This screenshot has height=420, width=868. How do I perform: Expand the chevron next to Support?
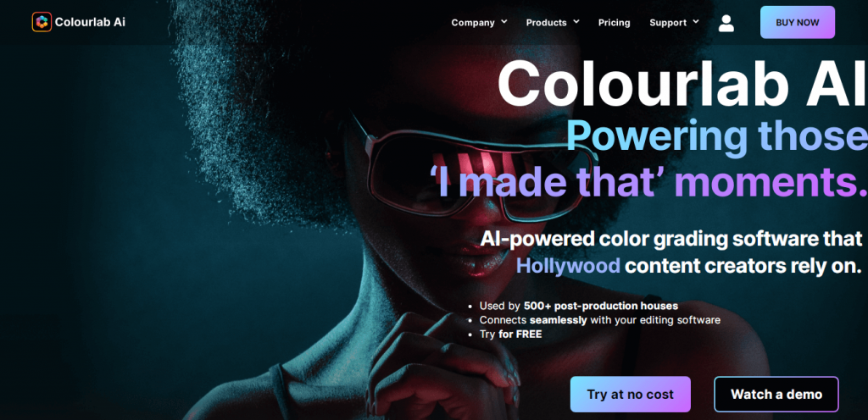point(695,21)
